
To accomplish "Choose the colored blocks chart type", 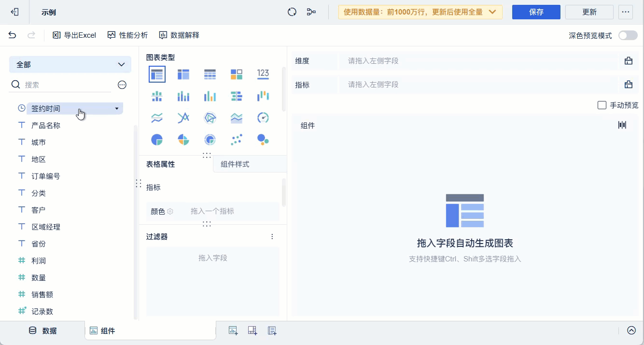I will [237, 74].
